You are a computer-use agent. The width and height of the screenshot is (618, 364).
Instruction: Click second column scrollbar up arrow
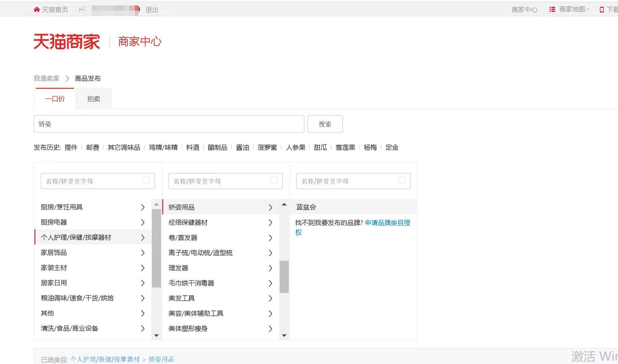pos(284,204)
